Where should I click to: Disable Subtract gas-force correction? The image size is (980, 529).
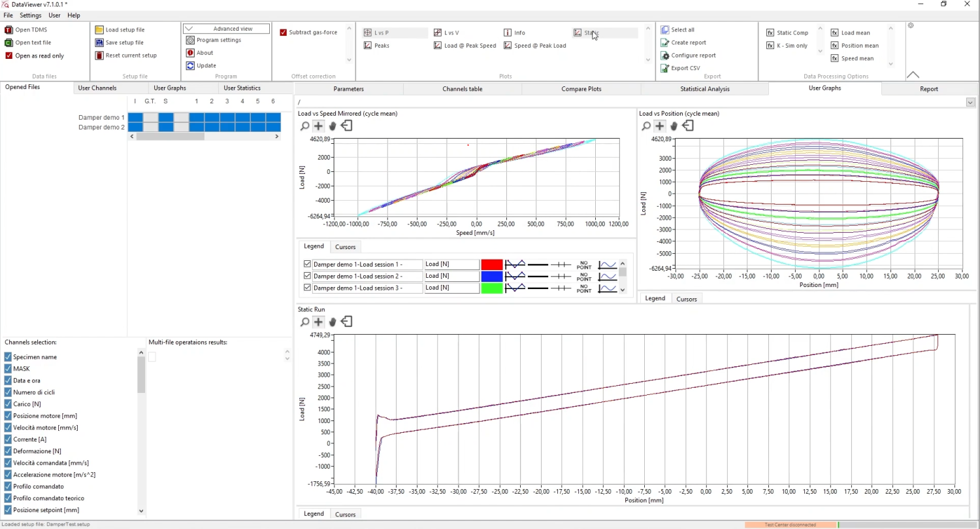click(283, 32)
